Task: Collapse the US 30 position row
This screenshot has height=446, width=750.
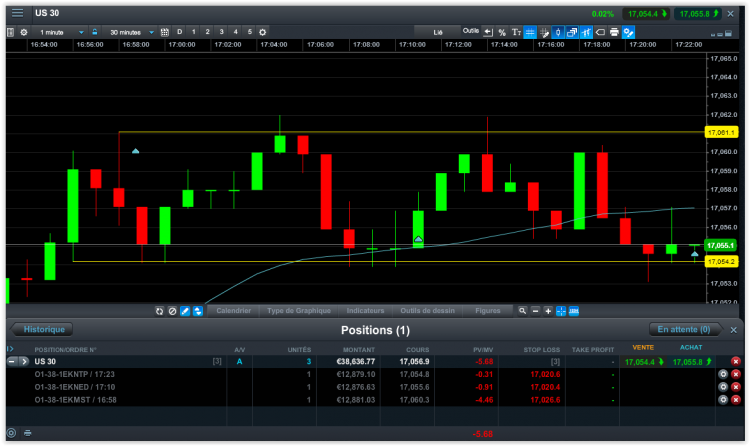Action: 11,361
